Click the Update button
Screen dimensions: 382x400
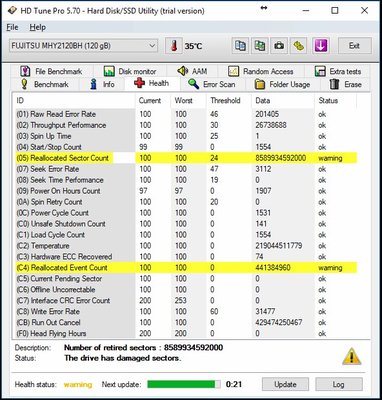[285, 384]
